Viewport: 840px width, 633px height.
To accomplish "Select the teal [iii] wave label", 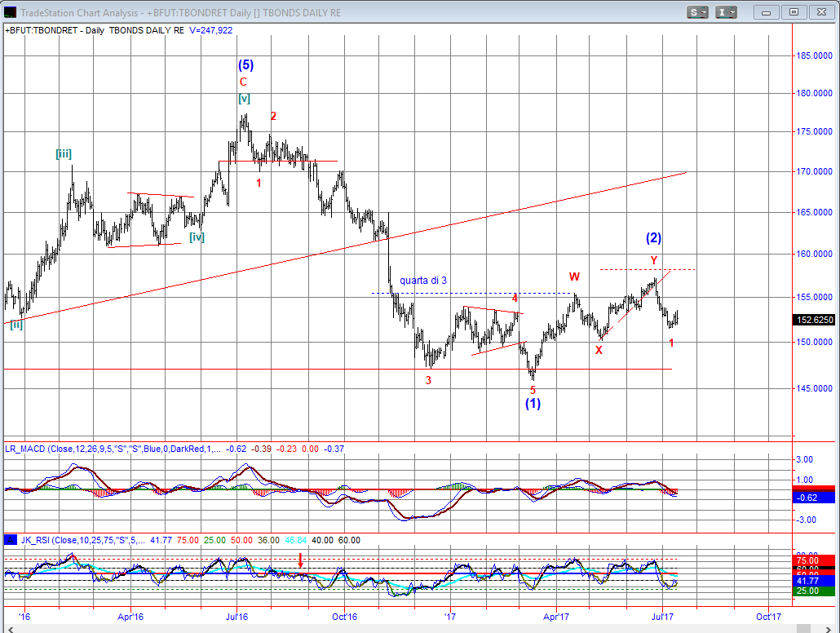I will 64,154.
